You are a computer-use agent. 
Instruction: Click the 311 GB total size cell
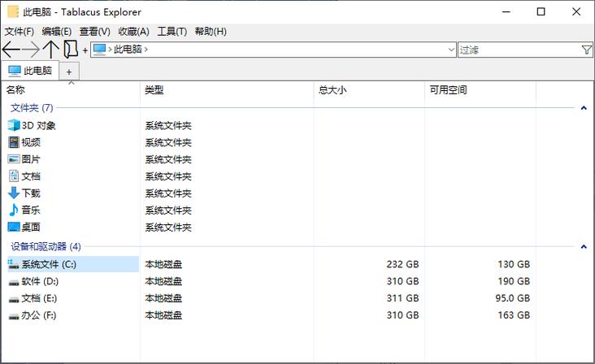(402, 298)
